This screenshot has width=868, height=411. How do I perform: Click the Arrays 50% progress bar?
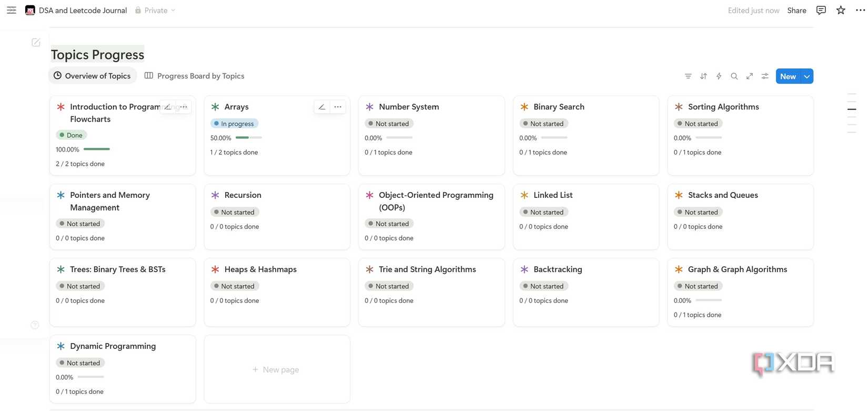249,138
